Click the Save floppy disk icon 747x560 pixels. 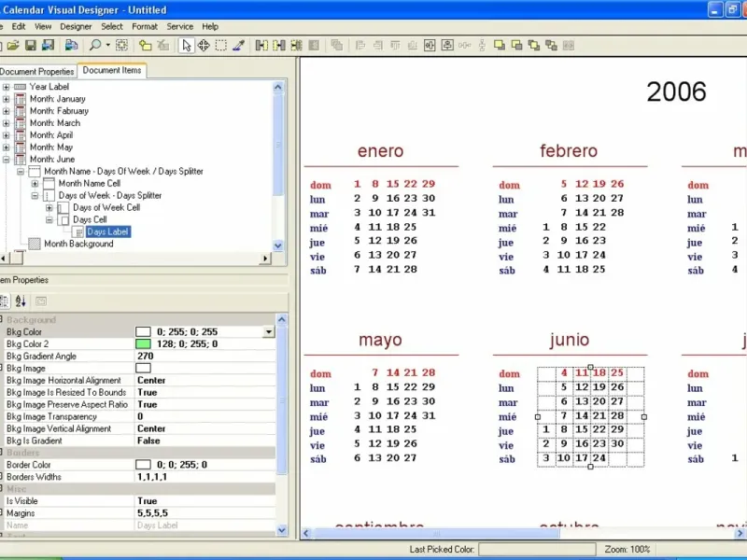pos(31,45)
